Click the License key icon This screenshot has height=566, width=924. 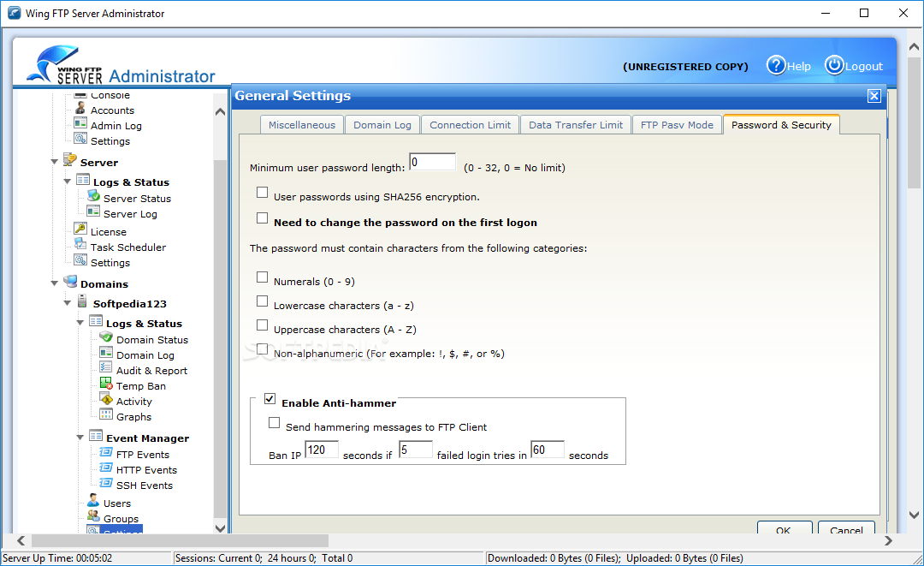click(x=80, y=228)
